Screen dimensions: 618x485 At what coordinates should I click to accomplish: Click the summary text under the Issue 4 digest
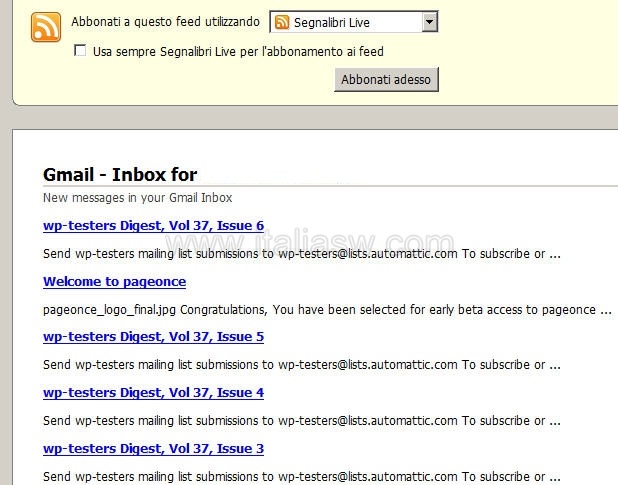[302, 421]
